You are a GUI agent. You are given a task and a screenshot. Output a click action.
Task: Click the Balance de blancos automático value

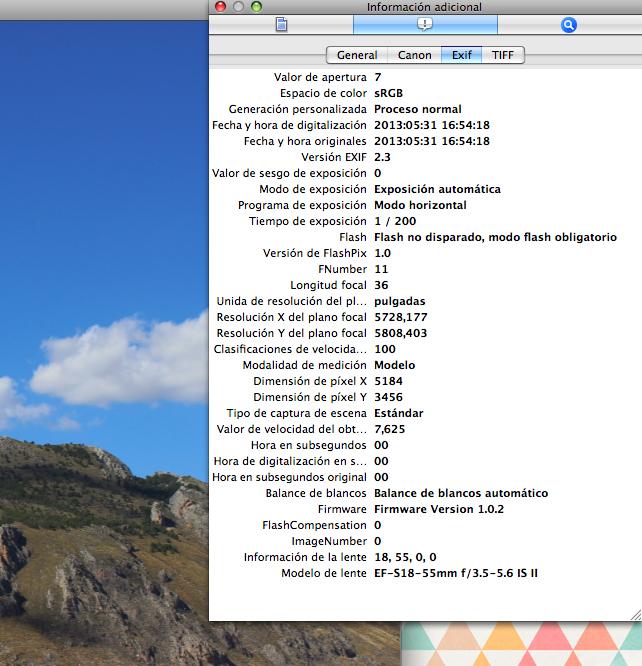pyautogui.click(x=461, y=493)
